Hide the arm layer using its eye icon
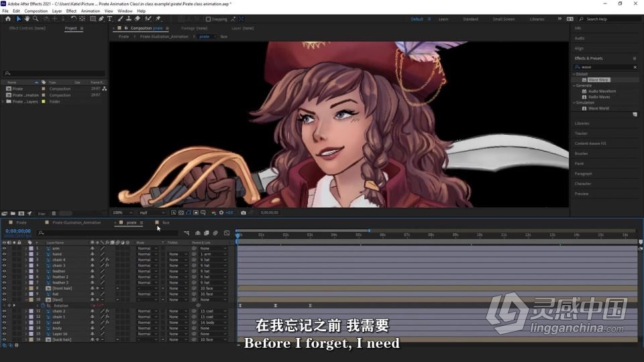This screenshot has width=644, height=362. (4, 248)
